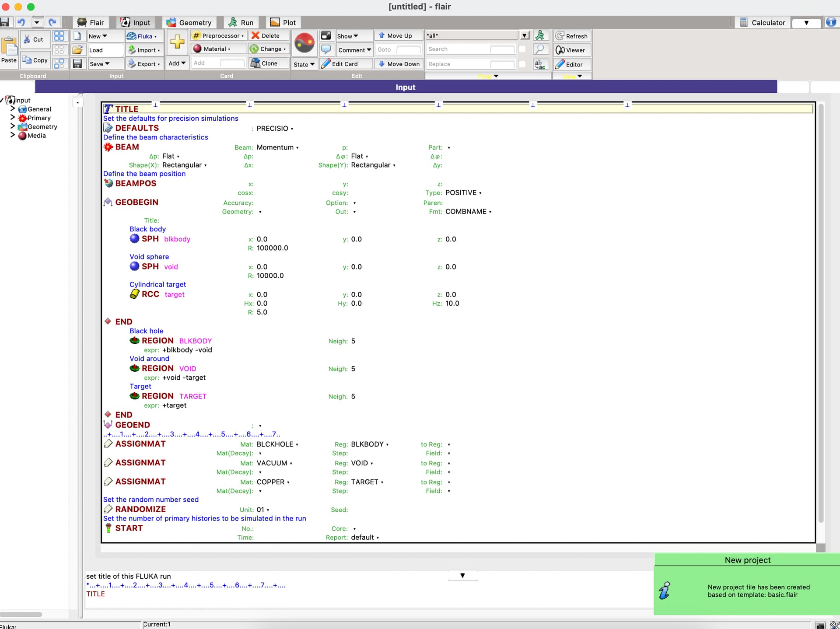Click the yellow plus Add card icon

tap(177, 42)
